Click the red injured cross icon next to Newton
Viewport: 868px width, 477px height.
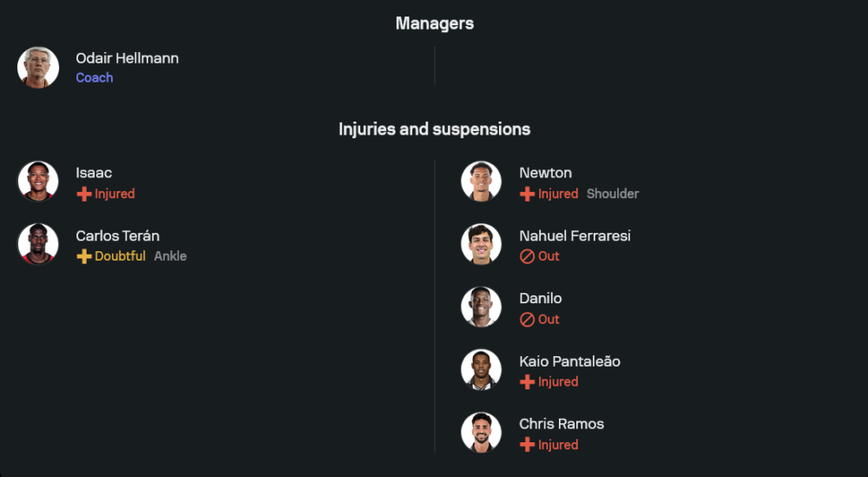(527, 194)
